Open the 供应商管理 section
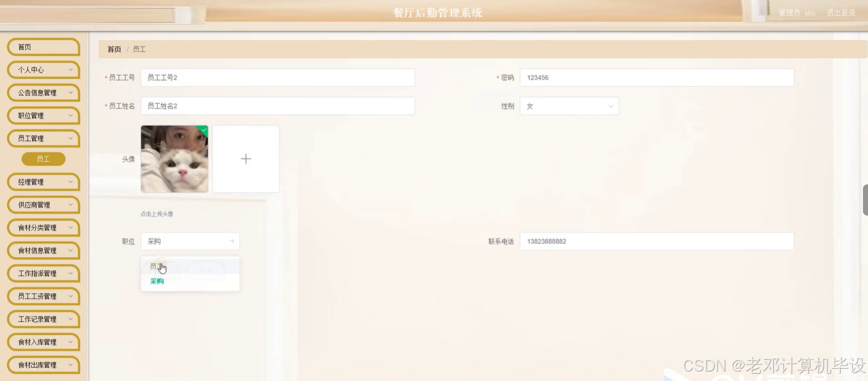The width and height of the screenshot is (868, 381). click(x=43, y=204)
